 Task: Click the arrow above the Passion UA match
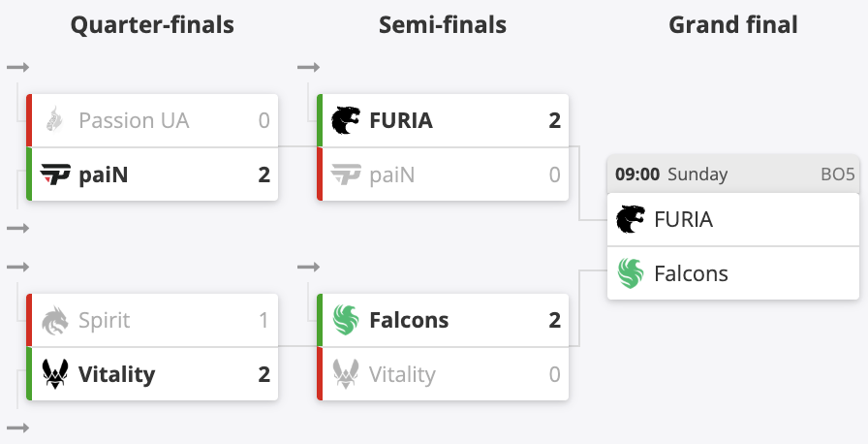(x=17, y=67)
